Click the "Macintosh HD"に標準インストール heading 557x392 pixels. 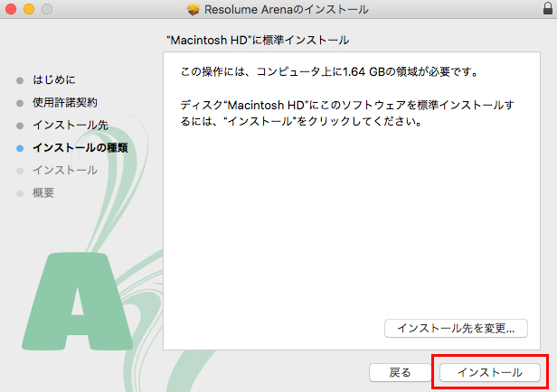[x=258, y=40]
